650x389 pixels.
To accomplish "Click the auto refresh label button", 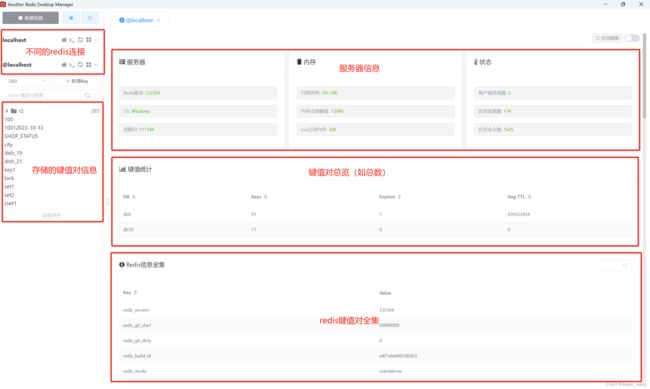I will click(607, 38).
